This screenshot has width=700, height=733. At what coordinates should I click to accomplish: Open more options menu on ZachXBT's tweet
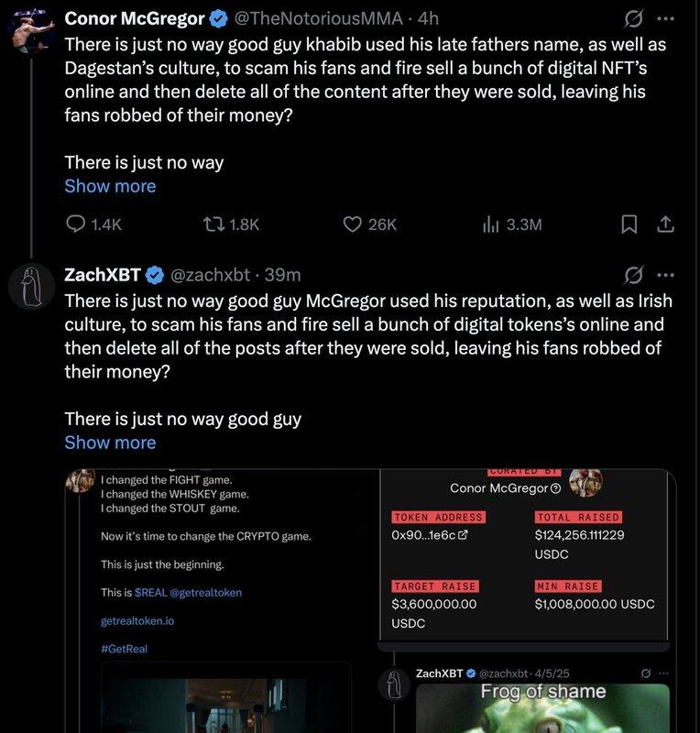click(x=665, y=274)
